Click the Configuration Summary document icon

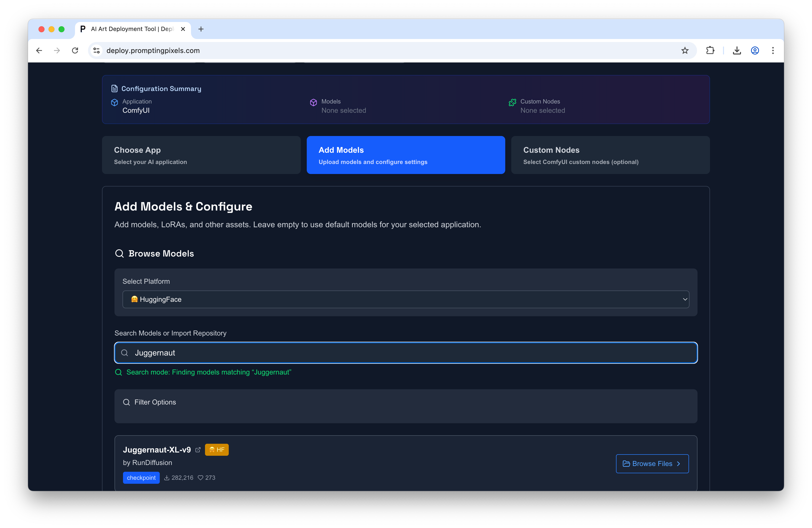[114, 89]
